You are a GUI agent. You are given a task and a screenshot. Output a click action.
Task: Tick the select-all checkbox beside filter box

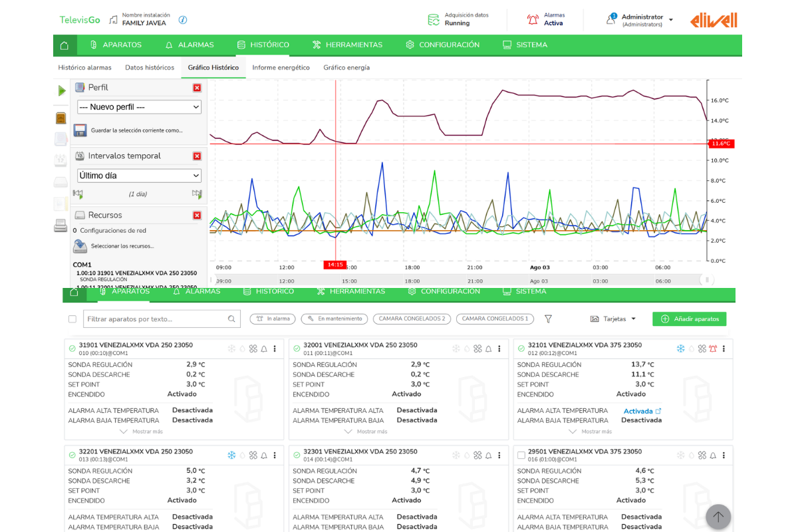point(72,319)
